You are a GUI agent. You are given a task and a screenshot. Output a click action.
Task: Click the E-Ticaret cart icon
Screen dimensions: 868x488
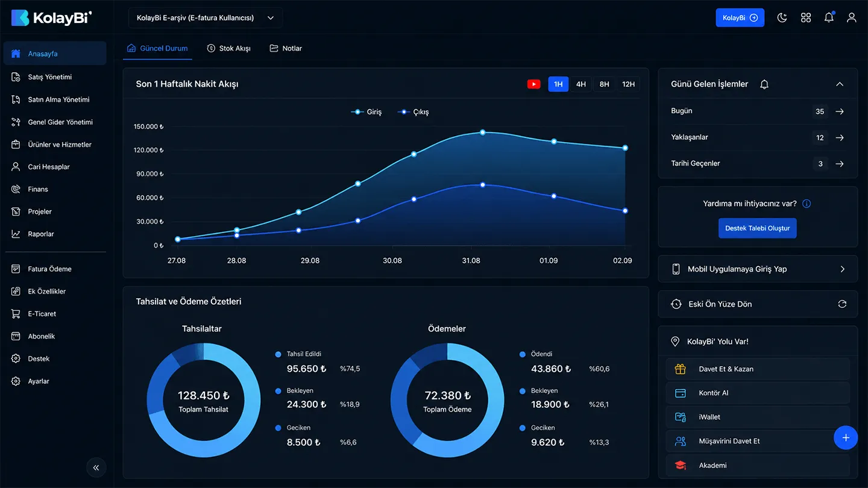16,314
